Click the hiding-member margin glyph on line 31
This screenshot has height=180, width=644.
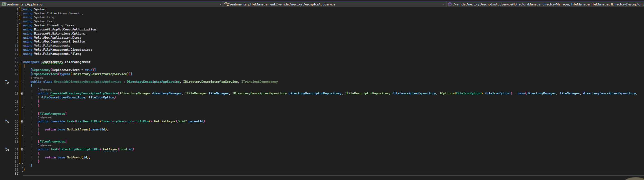coord(7,150)
